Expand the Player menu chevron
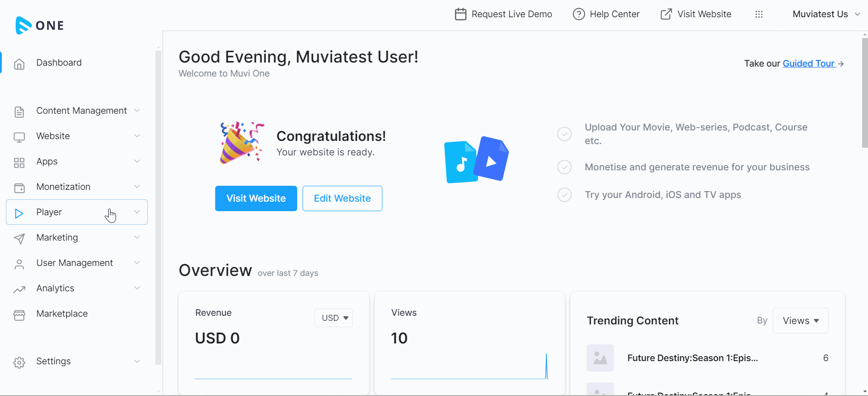 tap(137, 212)
